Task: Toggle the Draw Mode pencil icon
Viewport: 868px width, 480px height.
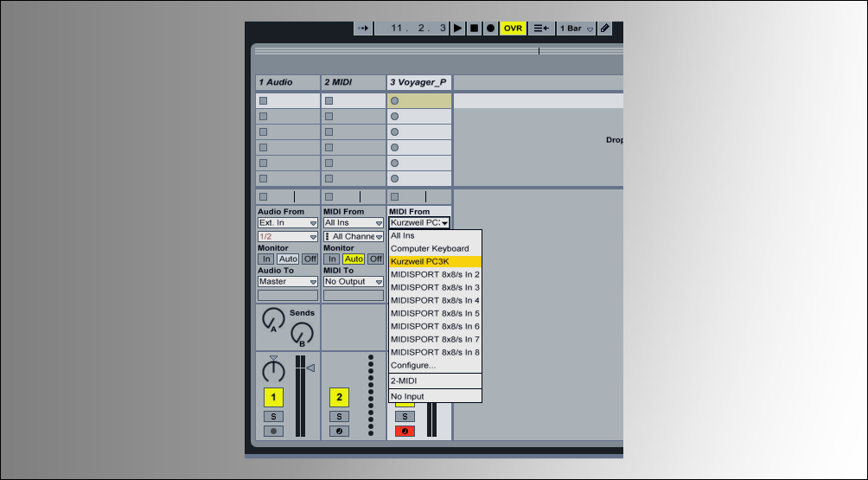Action: pos(605,29)
